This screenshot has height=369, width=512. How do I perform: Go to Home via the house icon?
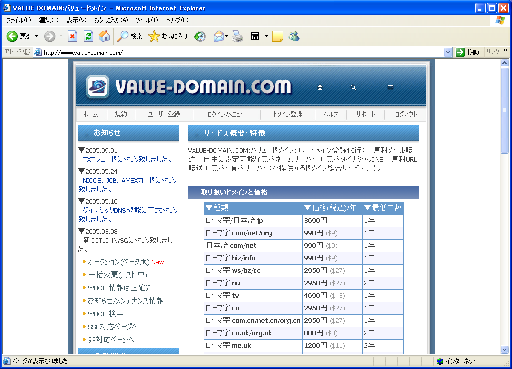coord(104,36)
